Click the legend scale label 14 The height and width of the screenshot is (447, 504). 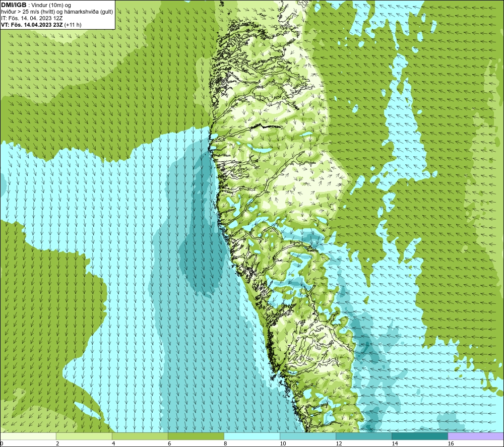pos(395,444)
